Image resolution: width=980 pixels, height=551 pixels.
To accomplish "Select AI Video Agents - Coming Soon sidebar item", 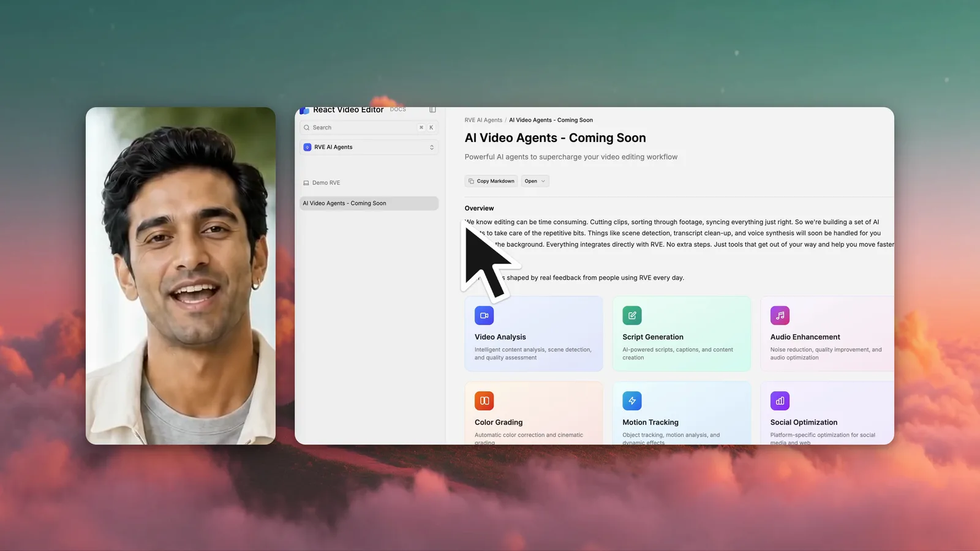I will click(x=369, y=203).
